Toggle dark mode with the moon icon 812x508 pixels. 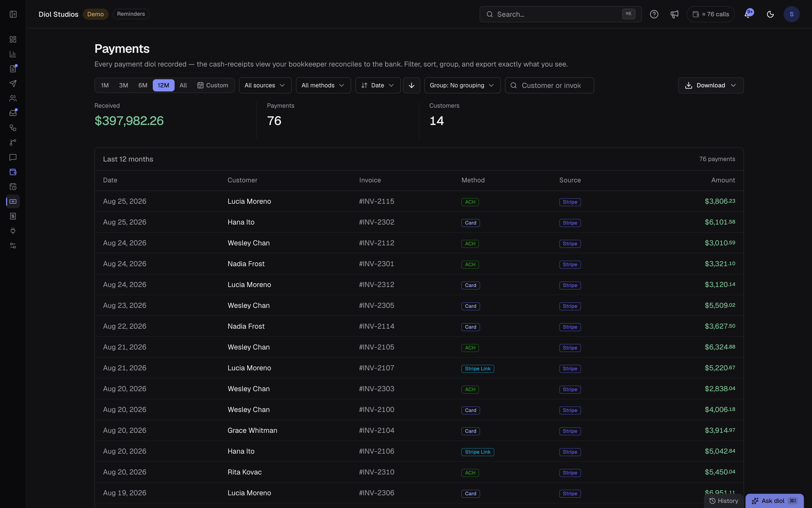point(770,14)
